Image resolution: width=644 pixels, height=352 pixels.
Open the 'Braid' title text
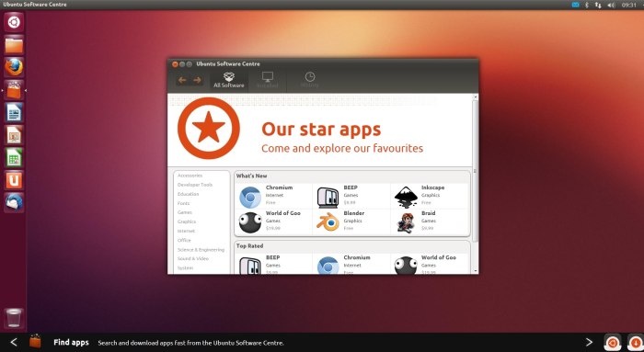pyautogui.click(x=429, y=213)
